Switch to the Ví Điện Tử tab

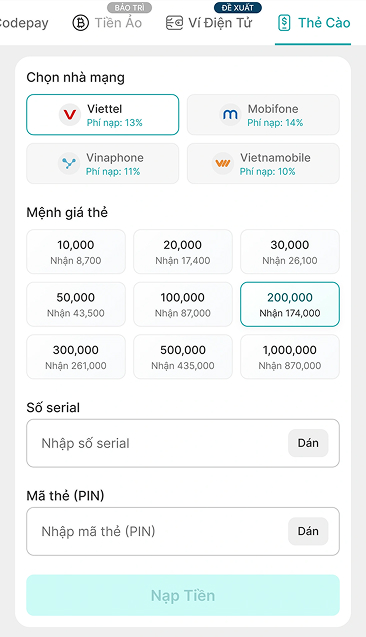tap(210, 23)
